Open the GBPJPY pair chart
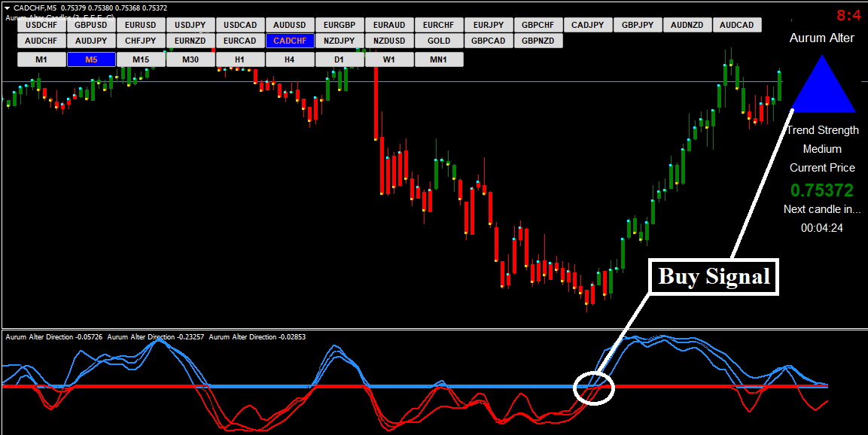 point(638,25)
